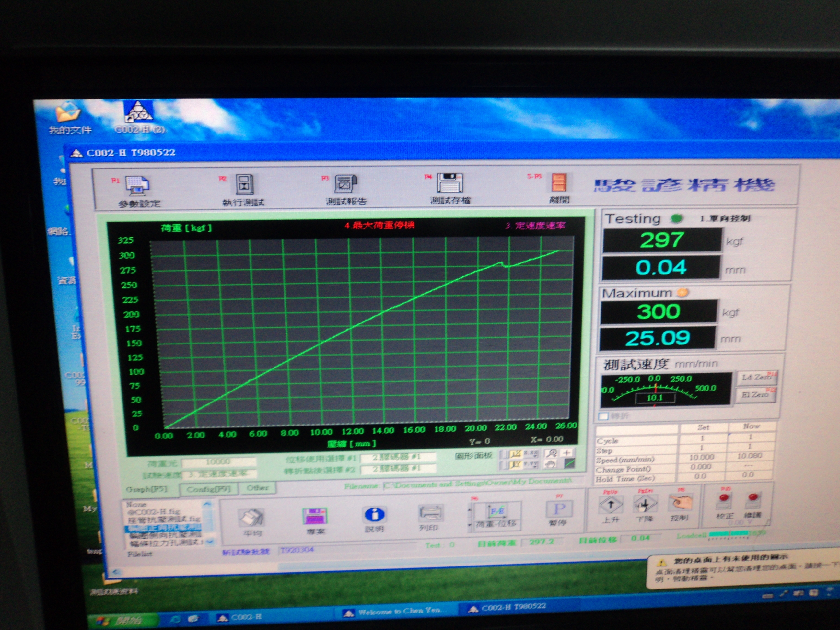Click the 離開 exit door icon
Image resolution: width=840 pixels, height=630 pixels.
click(559, 183)
